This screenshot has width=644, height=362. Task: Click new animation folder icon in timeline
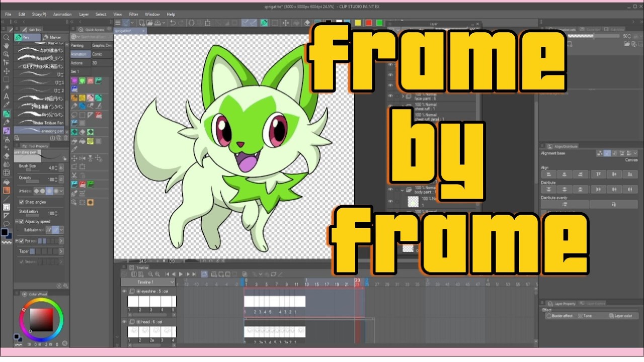(x=214, y=274)
